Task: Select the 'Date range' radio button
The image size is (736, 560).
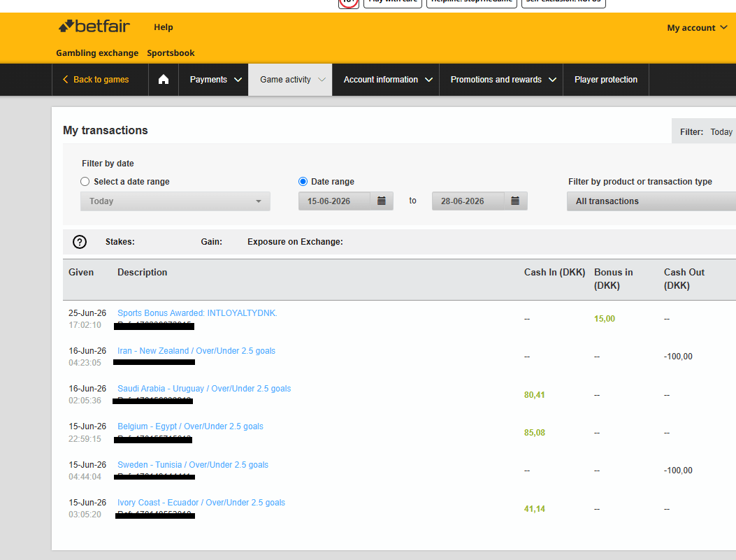Action: coord(303,182)
